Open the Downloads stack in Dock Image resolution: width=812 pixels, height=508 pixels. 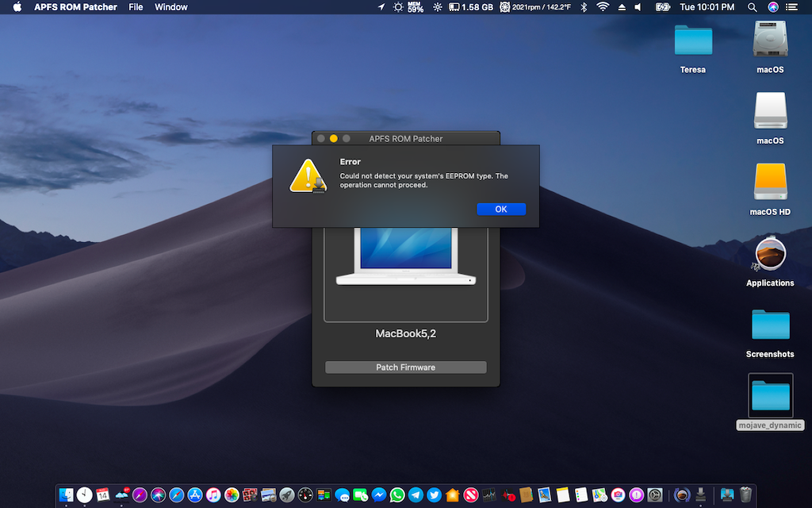(727, 495)
